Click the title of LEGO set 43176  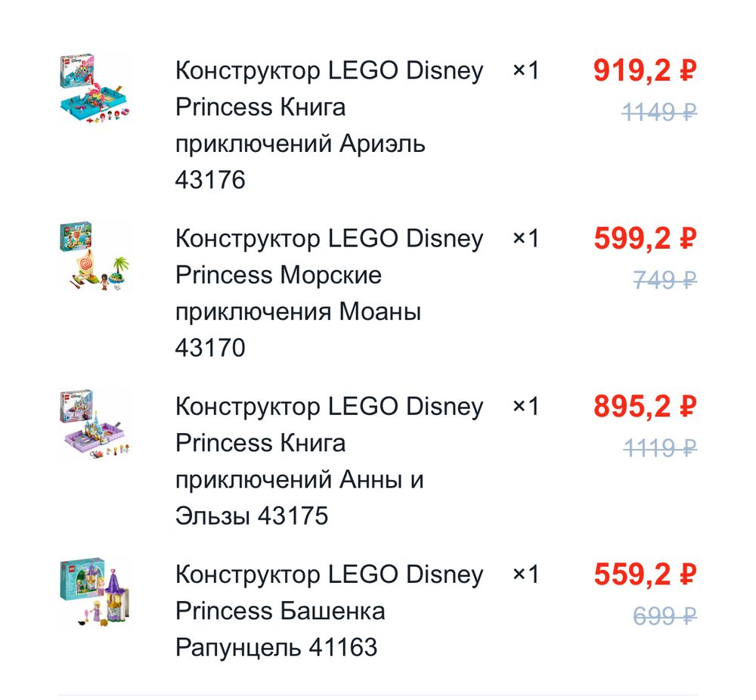pos(329,125)
